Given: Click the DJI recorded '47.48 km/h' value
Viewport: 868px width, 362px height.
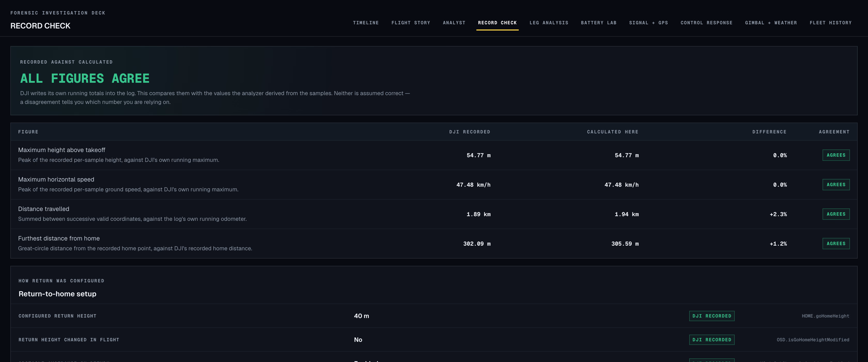Looking at the screenshot, I should click(474, 185).
